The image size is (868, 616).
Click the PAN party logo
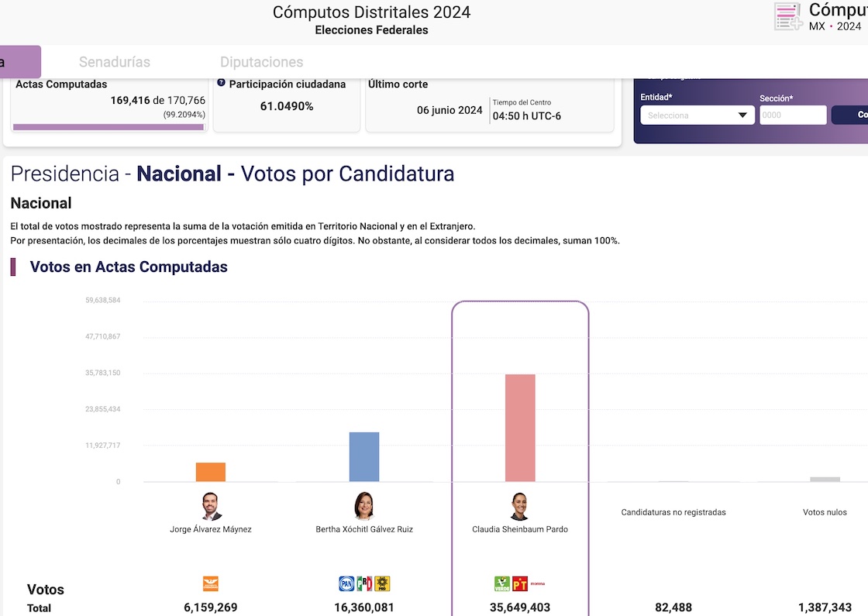point(346,583)
